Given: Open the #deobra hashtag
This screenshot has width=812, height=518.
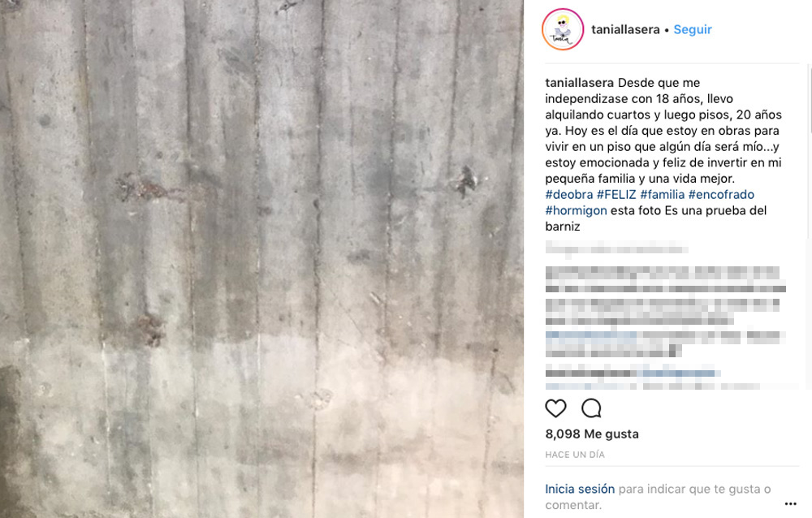Looking at the screenshot, I should coord(568,195).
